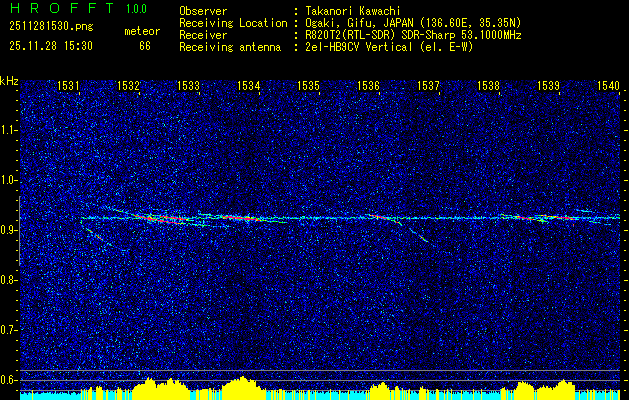Screen dimensions: 629x400
Task: Click the 0.6 kHz frequency tick
Action: [9, 379]
